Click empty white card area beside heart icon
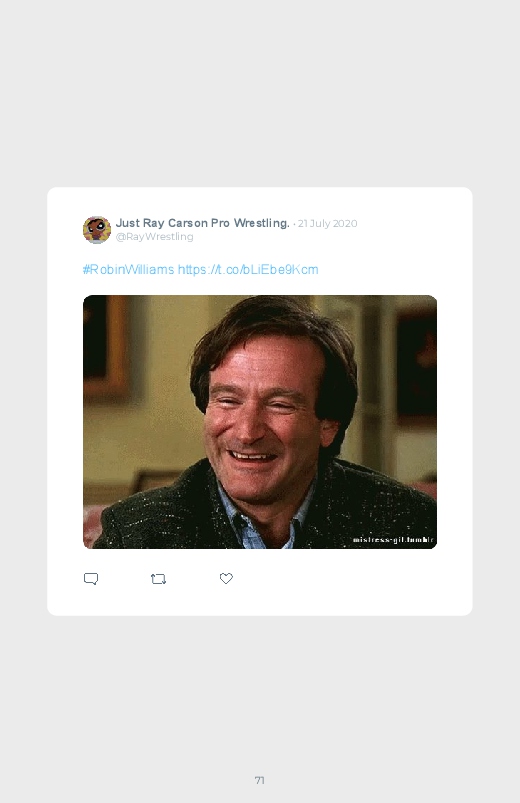The height and width of the screenshot is (803, 520). pos(348,579)
